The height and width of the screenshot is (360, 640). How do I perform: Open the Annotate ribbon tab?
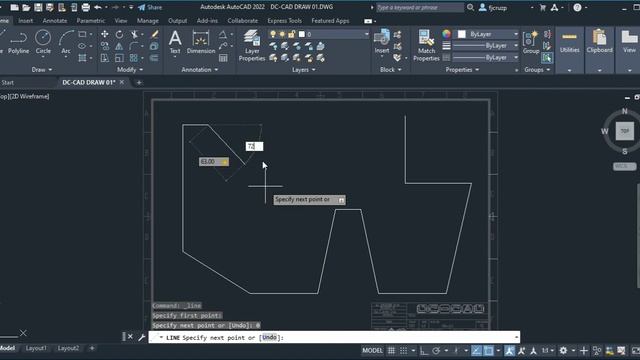click(55, 20)
